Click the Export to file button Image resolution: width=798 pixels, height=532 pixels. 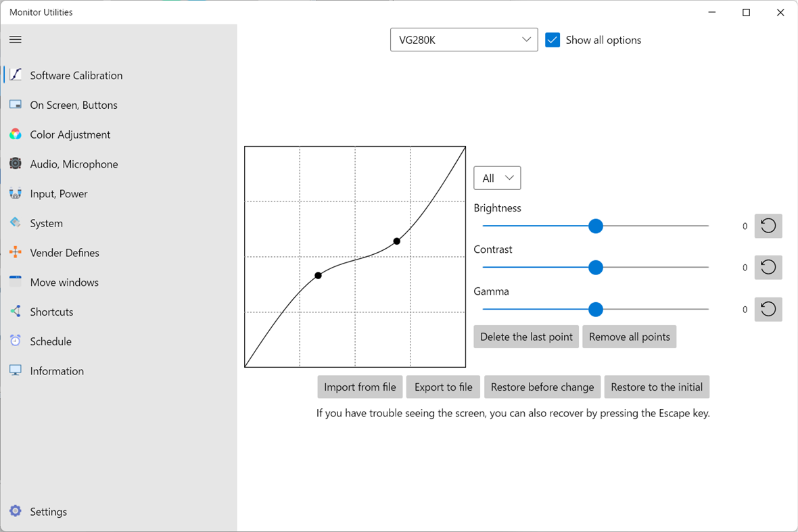click(x=443, y=387)
